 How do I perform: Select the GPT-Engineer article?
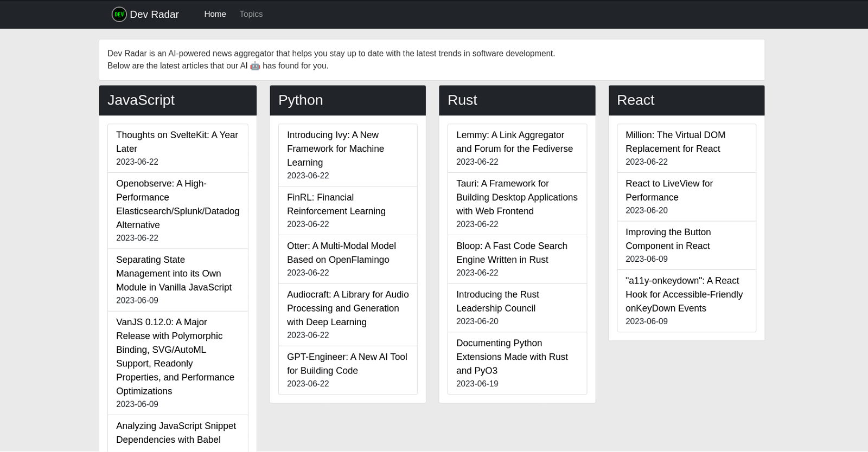pyautogui.click(x=347, y=364)
